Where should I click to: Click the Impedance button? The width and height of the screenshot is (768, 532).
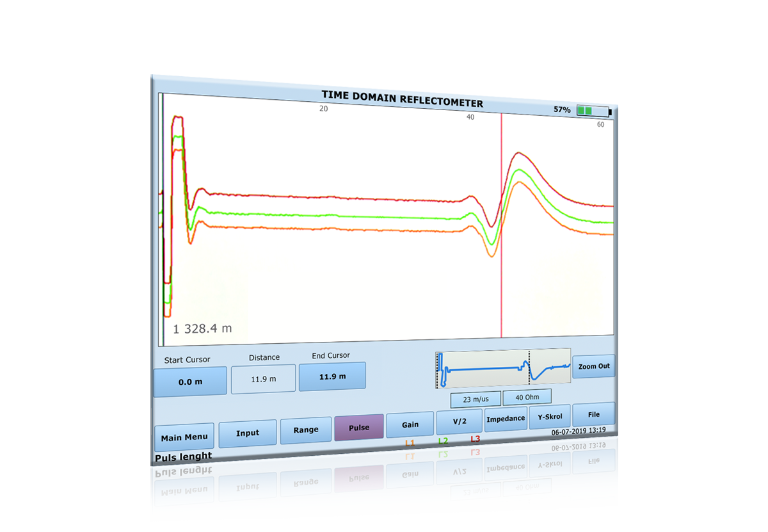tap(506, 419)
